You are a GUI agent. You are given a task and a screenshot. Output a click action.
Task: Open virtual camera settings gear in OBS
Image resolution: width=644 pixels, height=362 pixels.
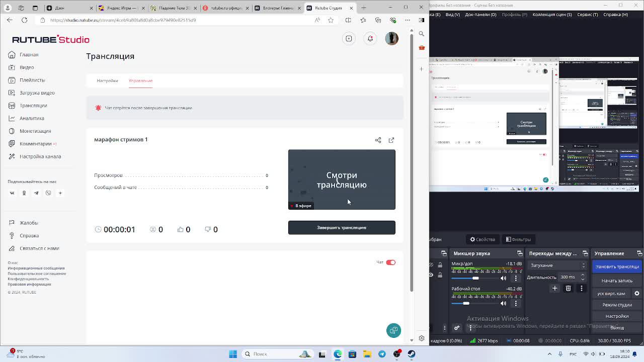(x=636, y=294)
